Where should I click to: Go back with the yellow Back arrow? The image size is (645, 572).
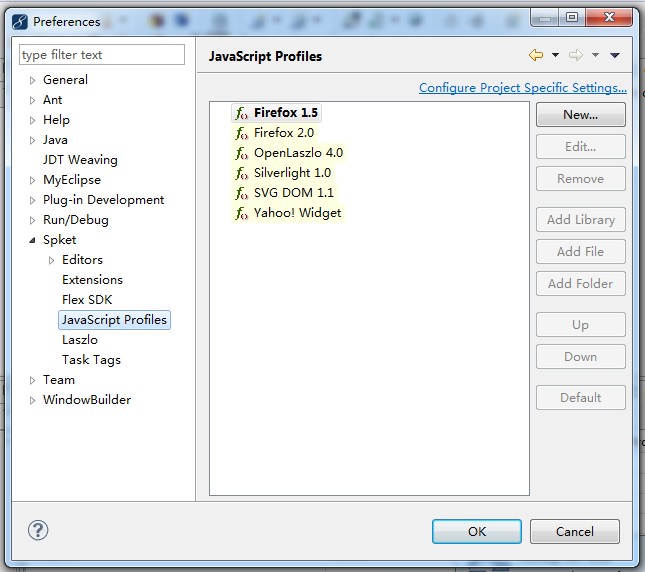click(x=536, y=55)
